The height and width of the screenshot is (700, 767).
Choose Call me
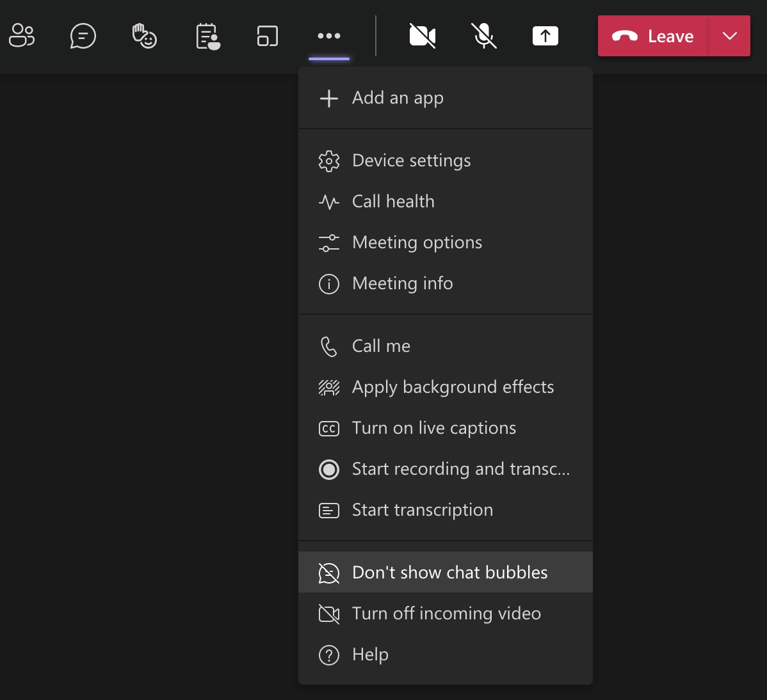446,347
